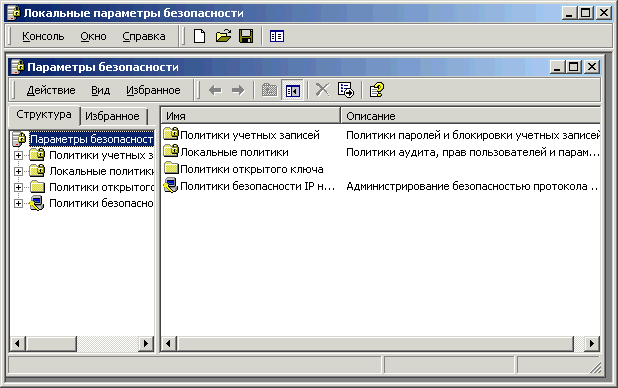Save the console with the floppy disk icon

coord(246,36)
